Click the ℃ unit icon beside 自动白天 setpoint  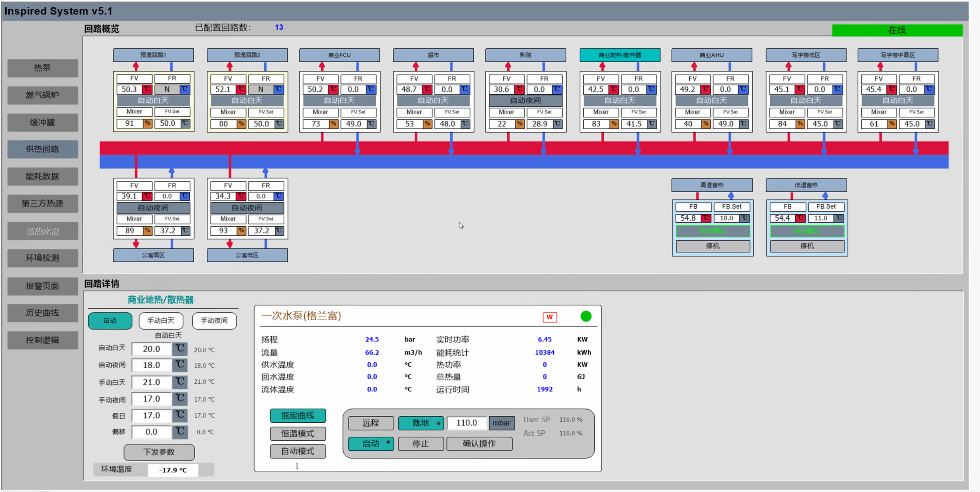pos(179,348)
